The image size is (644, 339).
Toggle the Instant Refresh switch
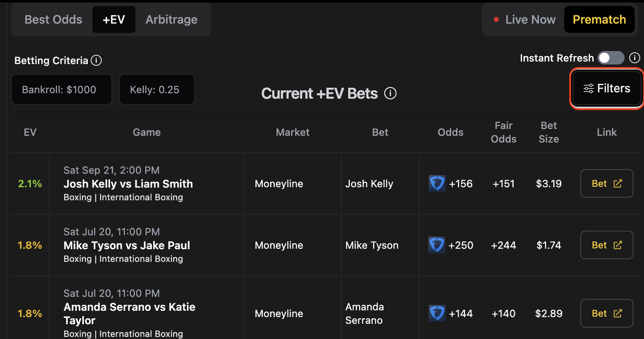coord(611,58)
